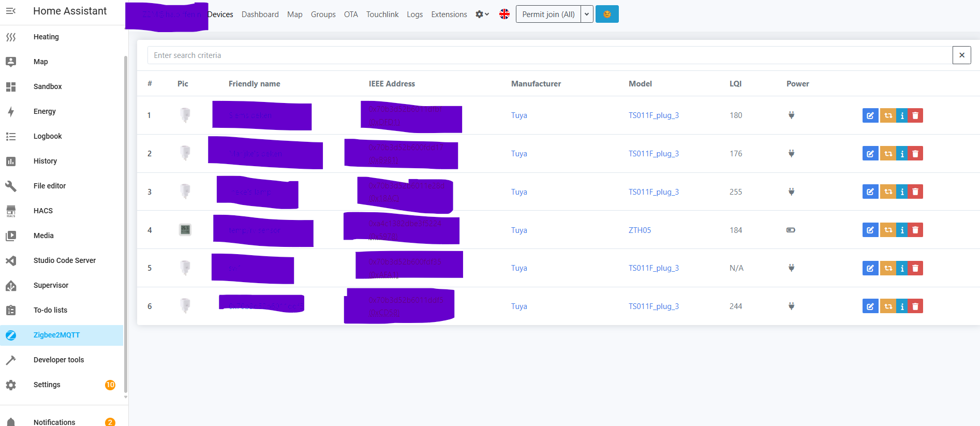
Task: Switch to the Devices tab
Action: [x=220, y=14]
